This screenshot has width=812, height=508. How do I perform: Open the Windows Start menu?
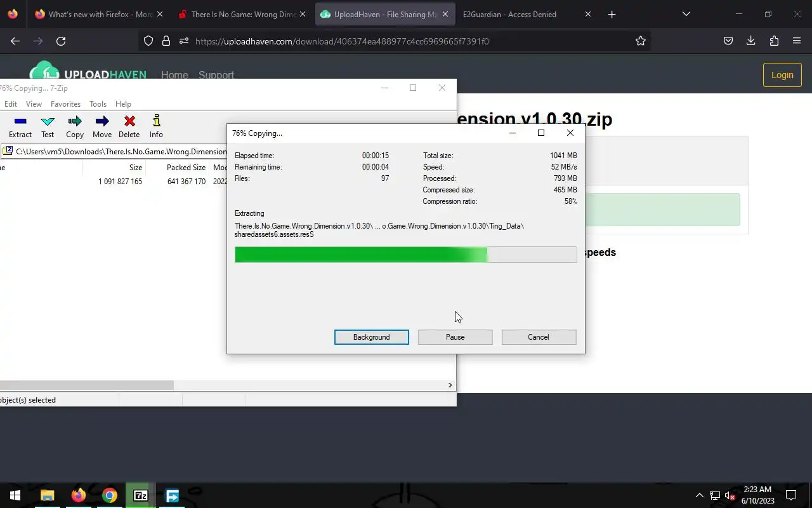15,495
